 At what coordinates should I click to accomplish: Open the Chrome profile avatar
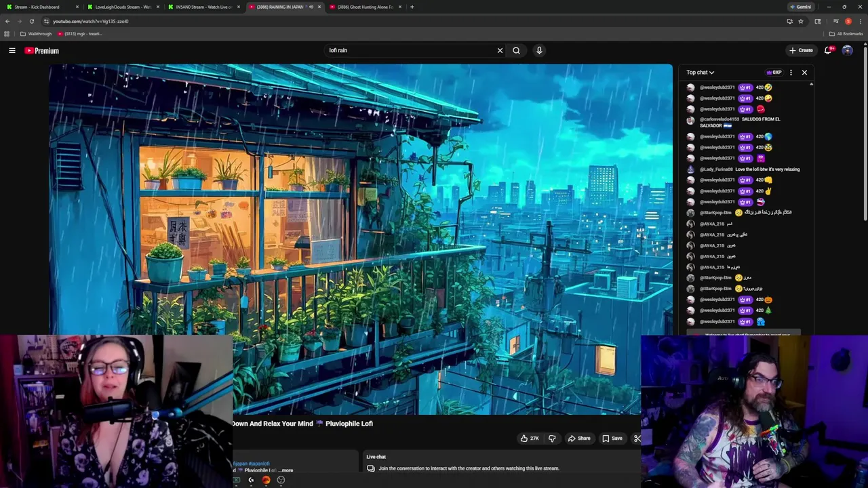point(848,21)
